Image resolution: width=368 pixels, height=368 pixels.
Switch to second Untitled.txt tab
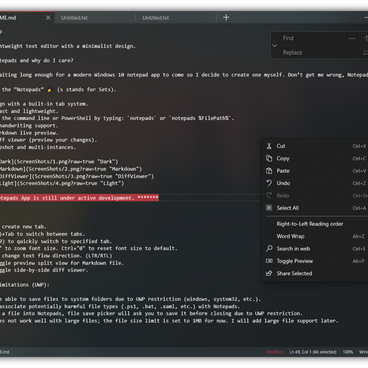176,18
